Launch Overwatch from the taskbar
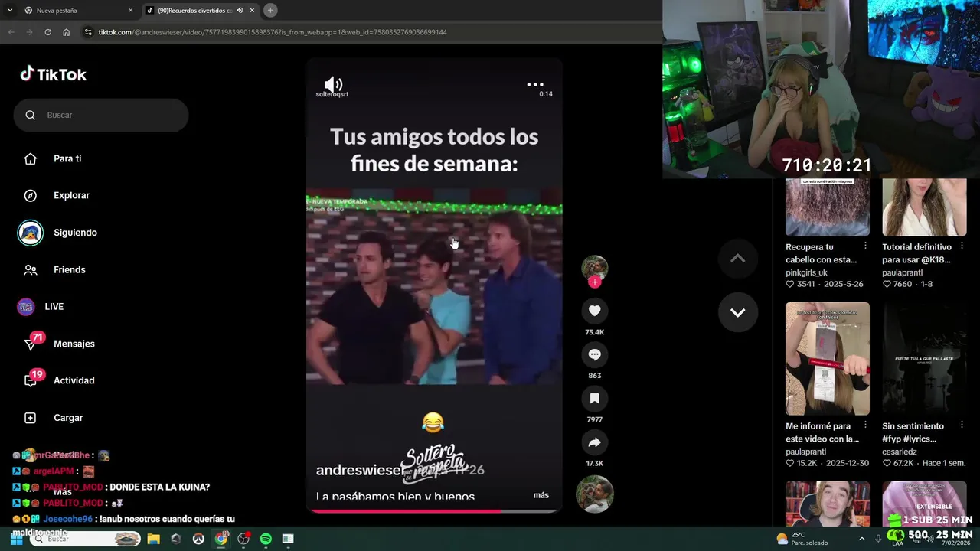980x551 pixels. click(x=198, y=539)
